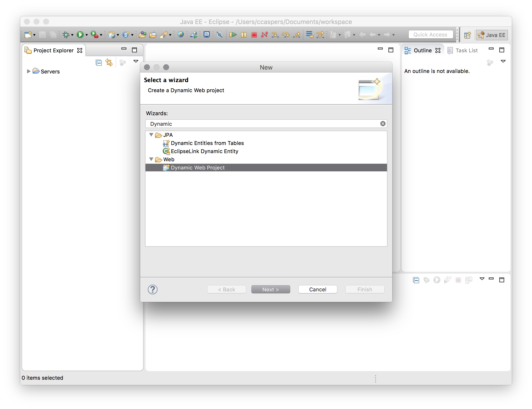This screenshot has height=409, width=532.
Task: Expand the Servers tree item
Action: tap(29, 71)
